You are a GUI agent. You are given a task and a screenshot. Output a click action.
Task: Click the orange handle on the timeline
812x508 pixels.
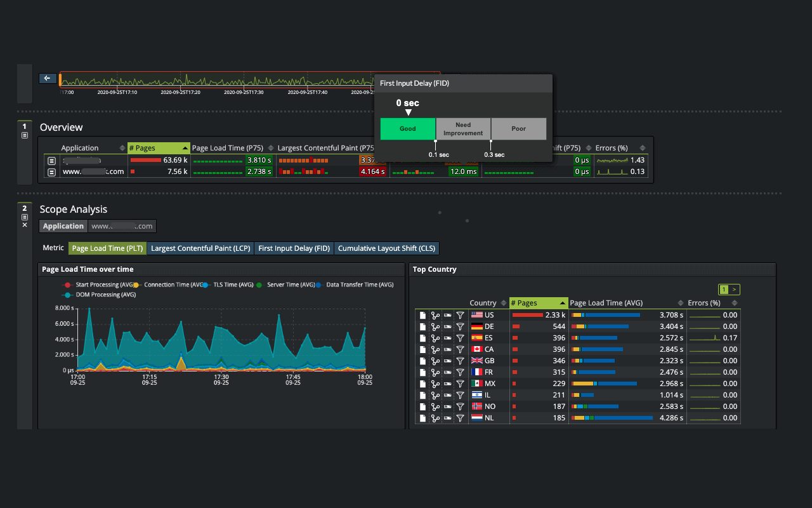(x=60, y=79)
